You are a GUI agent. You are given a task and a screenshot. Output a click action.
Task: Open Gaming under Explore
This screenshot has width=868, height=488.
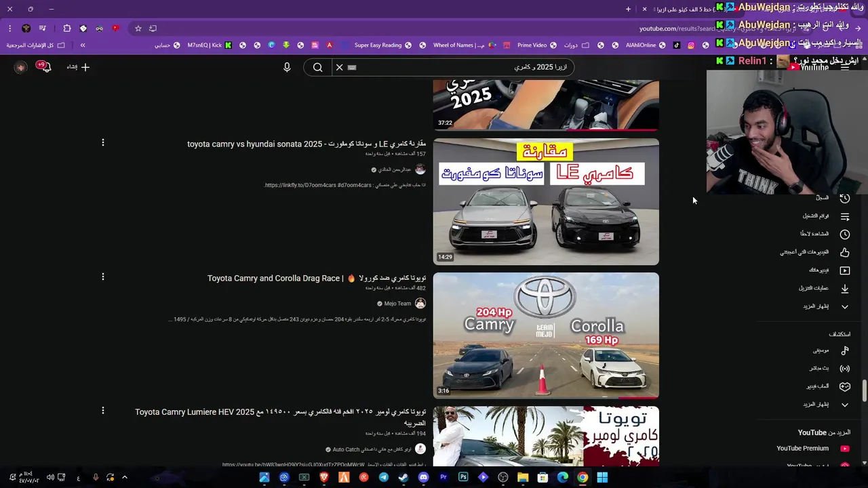tap(827, 386)
